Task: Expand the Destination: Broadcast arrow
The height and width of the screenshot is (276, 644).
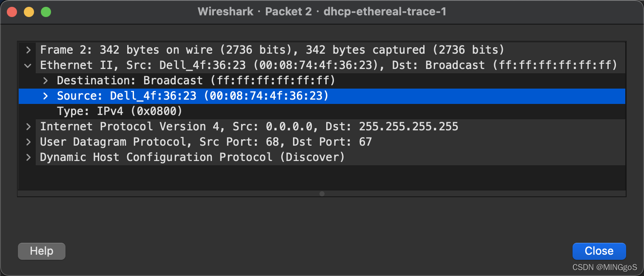Action: (x=45, y=81)
